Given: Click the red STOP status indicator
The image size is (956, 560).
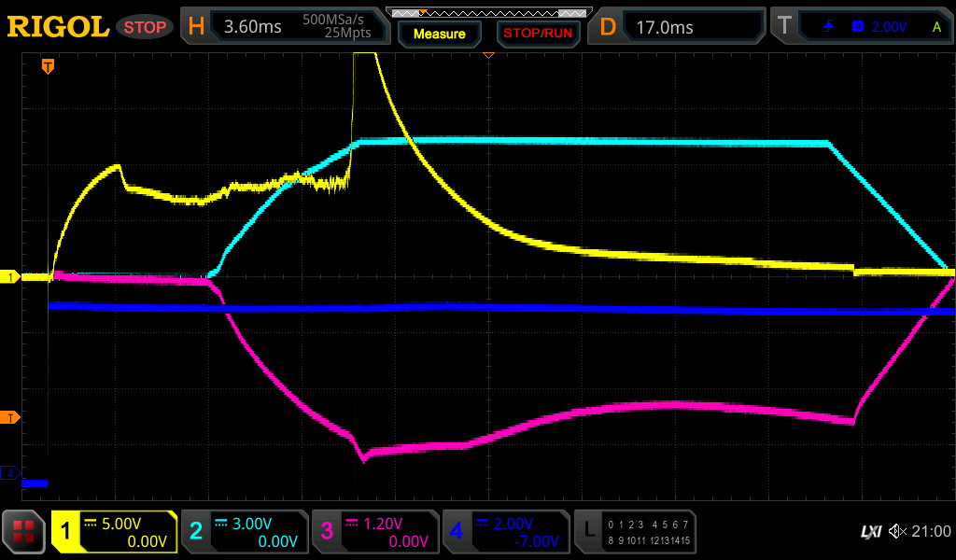Looking at the screenshot, I should point(144,27).
